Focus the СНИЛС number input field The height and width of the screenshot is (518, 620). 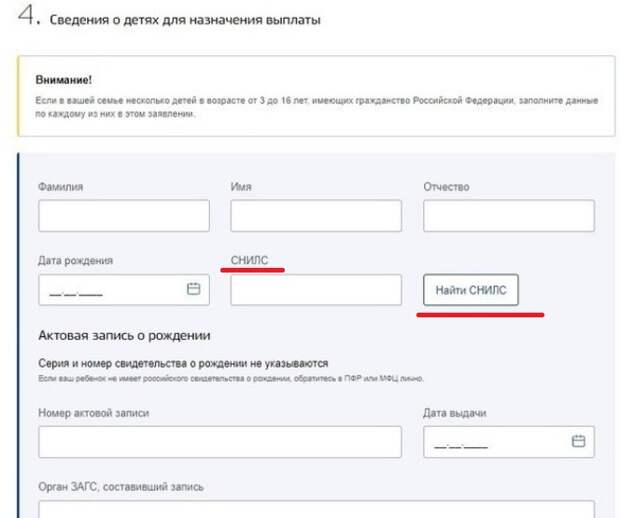pos(316,290)
